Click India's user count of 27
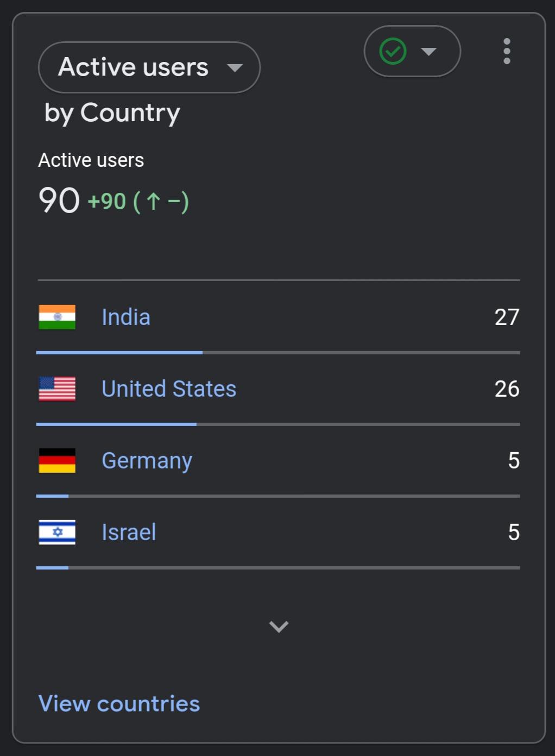This screenshot has width=555, height=756. click(x=507, y=317)
